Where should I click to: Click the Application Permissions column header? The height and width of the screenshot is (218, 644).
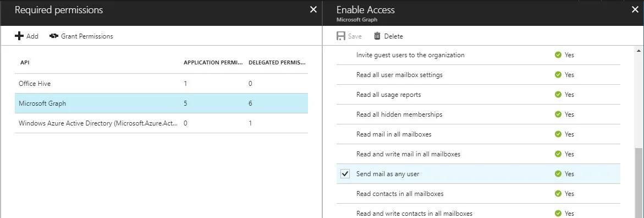(213, 63)
